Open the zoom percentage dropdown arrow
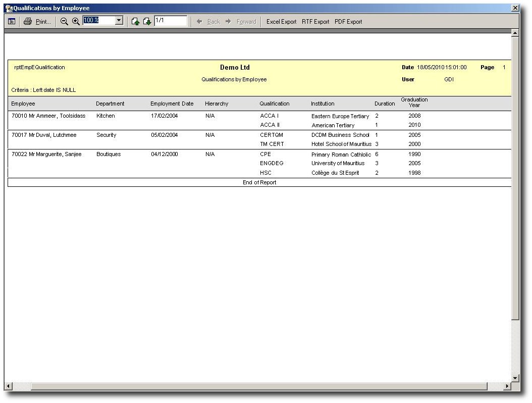532x403 pixels. pos(119,21)
